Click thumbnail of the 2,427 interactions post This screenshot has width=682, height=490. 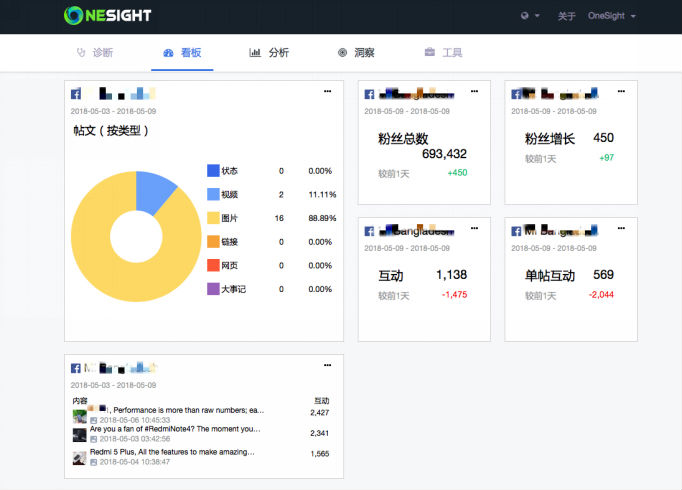[80, 416]
